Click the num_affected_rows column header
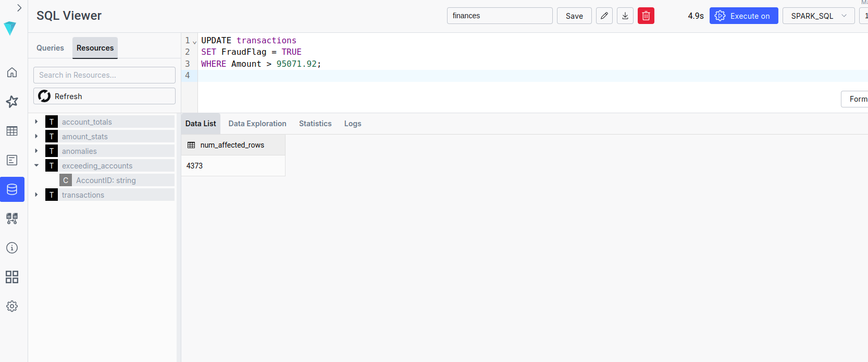 233,145
